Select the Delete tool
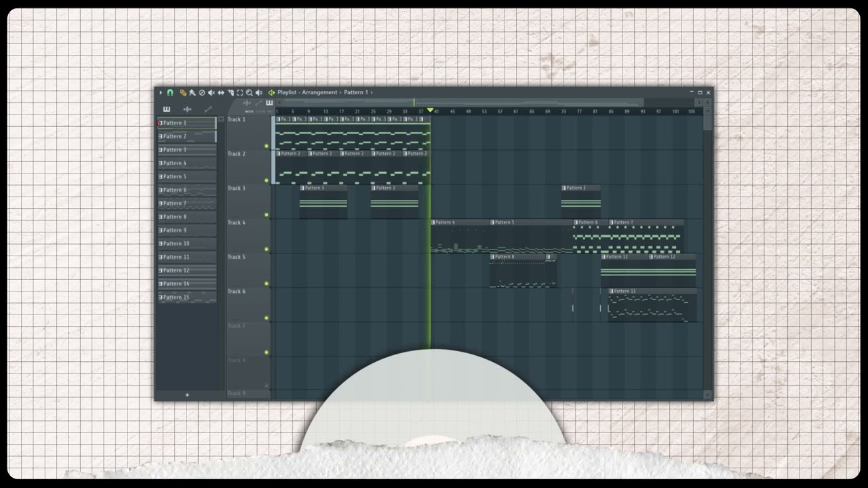 [x=202, y=92]
